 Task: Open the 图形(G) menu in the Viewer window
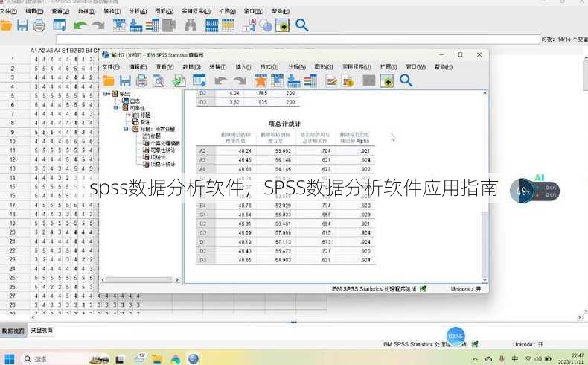[x=324, y=66]
